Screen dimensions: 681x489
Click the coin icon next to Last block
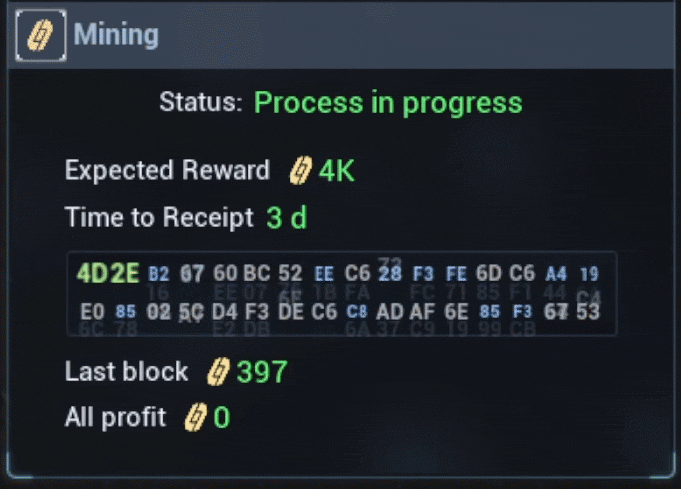point(218,372)
